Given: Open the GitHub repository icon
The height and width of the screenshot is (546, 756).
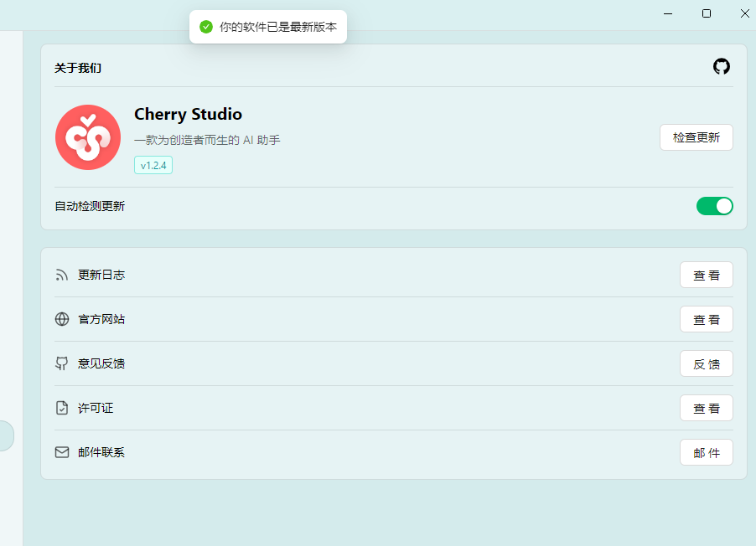Looking at the screenshot, I should tap(722, 66).
